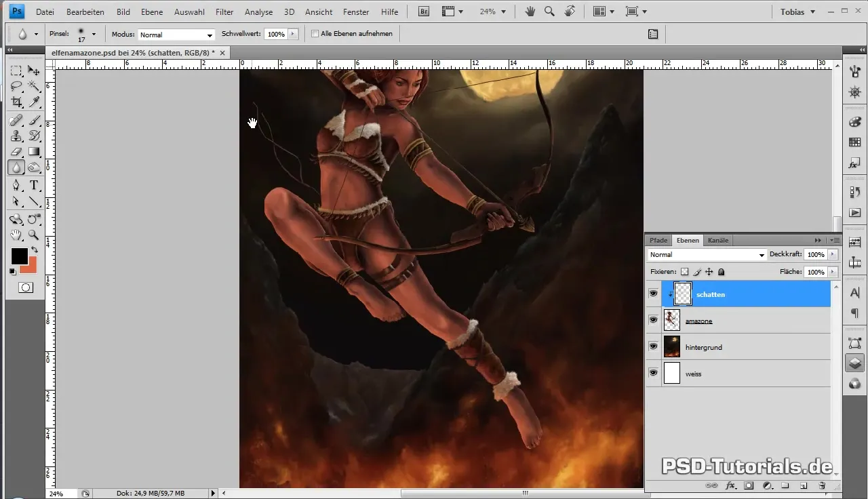Select the Gradient tool
This screenshot has height=499, width=868.
coord(34,151)
